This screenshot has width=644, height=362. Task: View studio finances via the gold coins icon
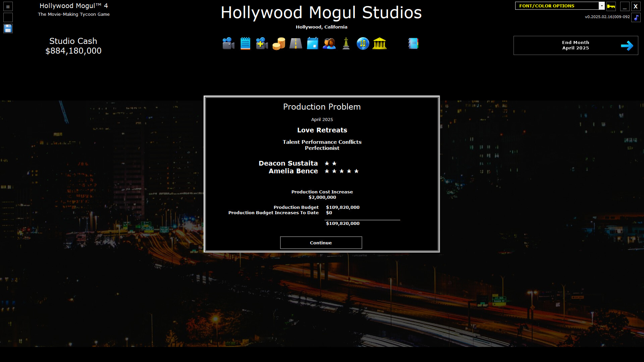coord(278,43)
